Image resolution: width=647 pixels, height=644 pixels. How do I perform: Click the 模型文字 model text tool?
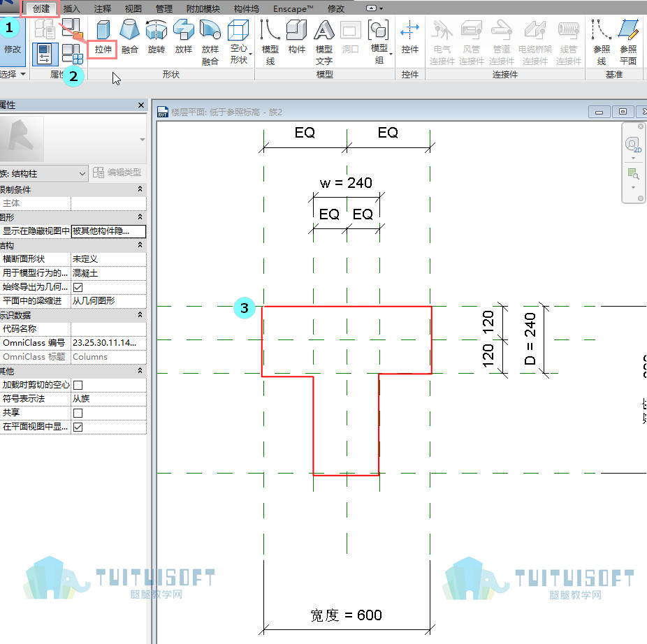tap(324, 42)
